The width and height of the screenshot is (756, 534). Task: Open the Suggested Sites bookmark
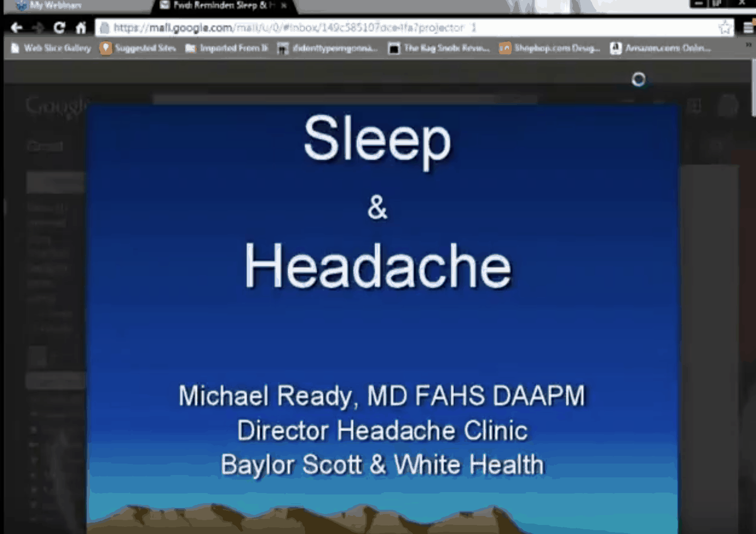(x=138, y=48)
